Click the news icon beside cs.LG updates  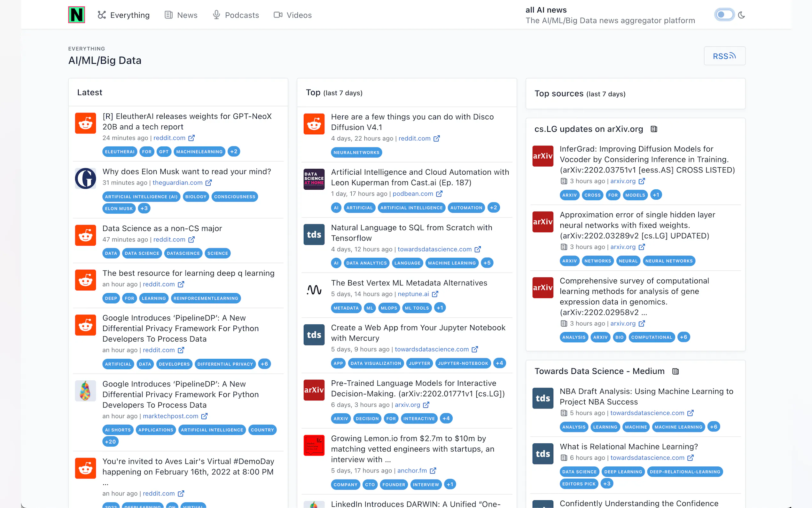coord(653,129)
